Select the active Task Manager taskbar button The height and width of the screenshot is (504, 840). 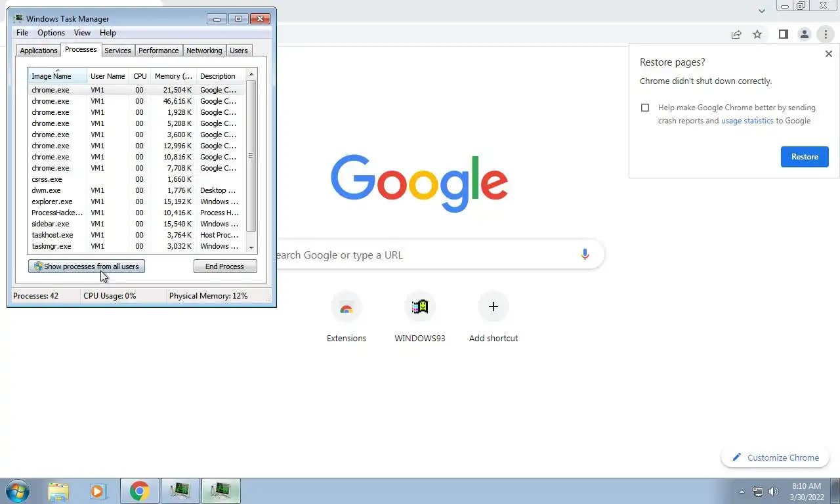pyautogui.click(x=221, y=491)
